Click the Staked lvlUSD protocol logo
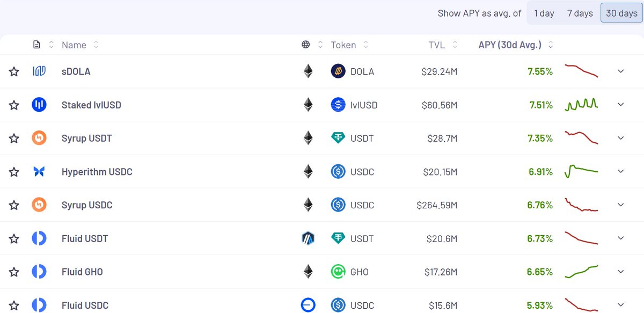This screenshot has width=644, height=313. [39, 105]
